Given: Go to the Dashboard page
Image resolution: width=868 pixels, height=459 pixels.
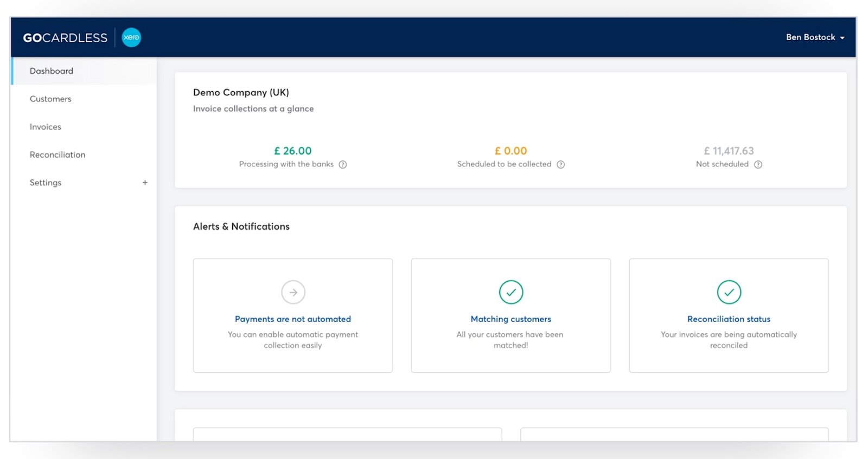Looking at the screenshot, I should pyautogui.click(x=84, y=71).
